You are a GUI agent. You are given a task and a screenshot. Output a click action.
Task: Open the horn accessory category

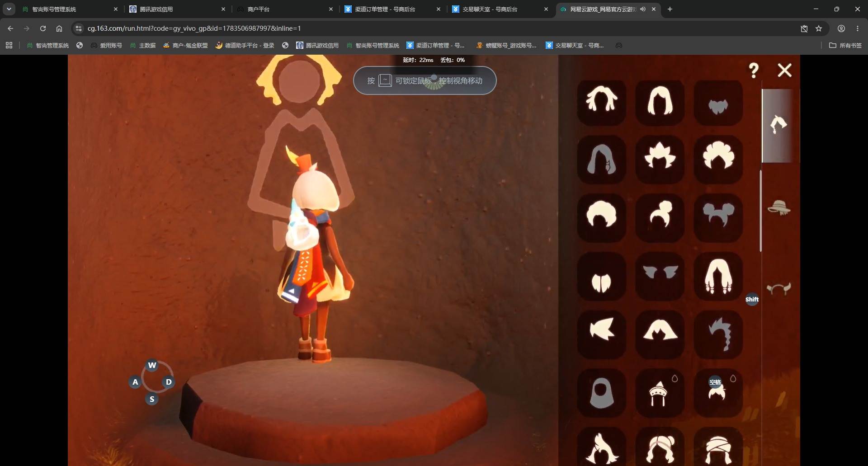779,288
